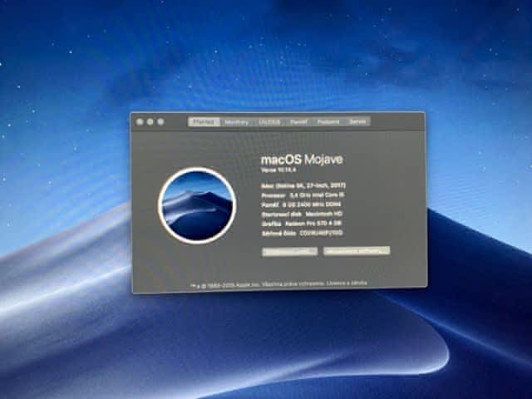Click the macOS Mojave title text
Screen dimensions: 532x399
302,160
